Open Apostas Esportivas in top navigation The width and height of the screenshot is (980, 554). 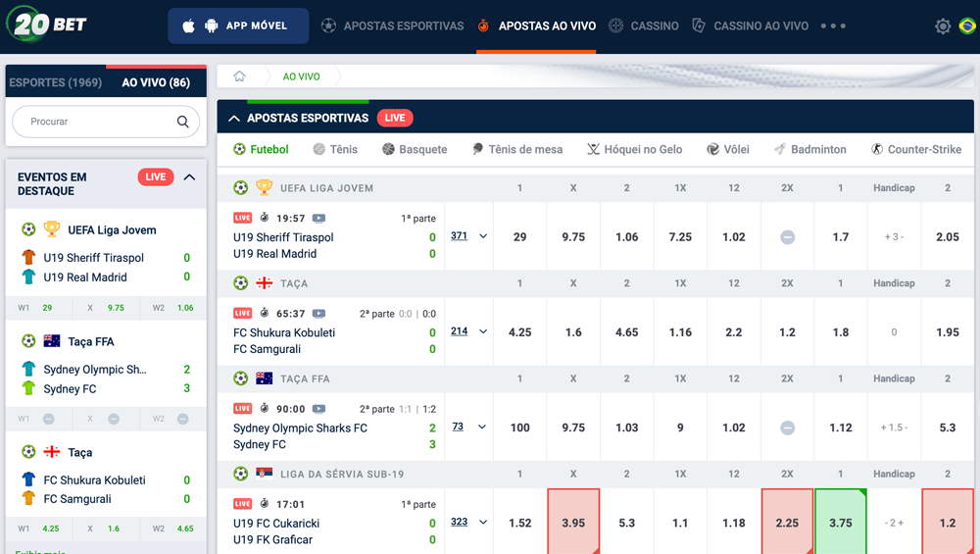(393, 25)
